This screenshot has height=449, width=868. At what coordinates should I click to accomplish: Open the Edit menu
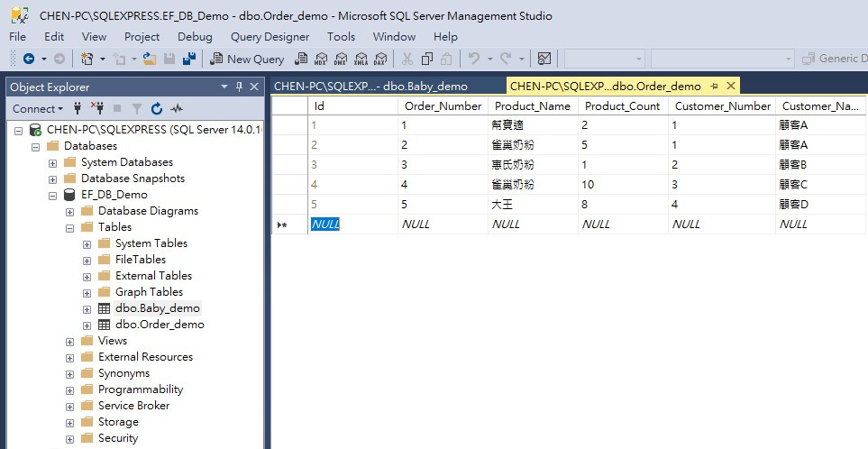[x=54, y=37]
